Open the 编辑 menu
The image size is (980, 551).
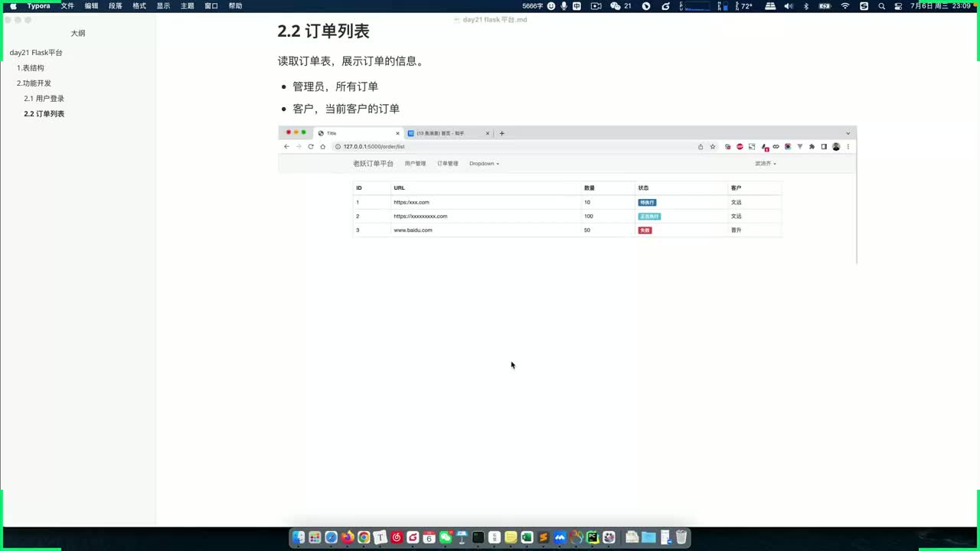coord(91,6)
